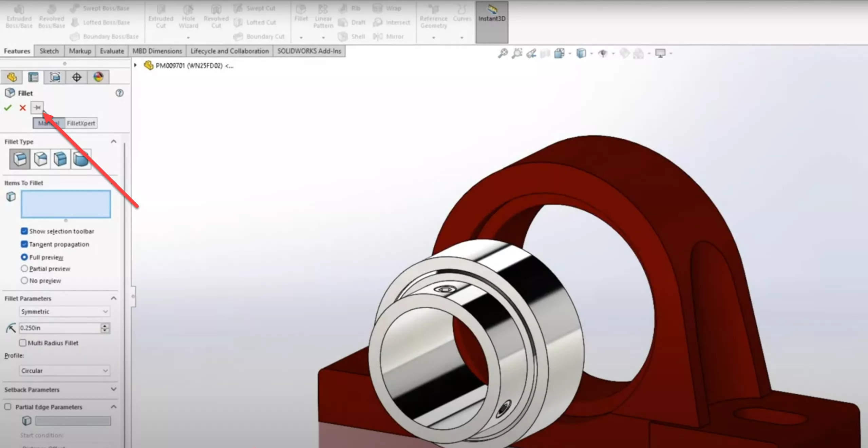Open the Symmetric fillet method dropdown
The width and height of the screenshot is (868, 448).
[x=64, y=311]
